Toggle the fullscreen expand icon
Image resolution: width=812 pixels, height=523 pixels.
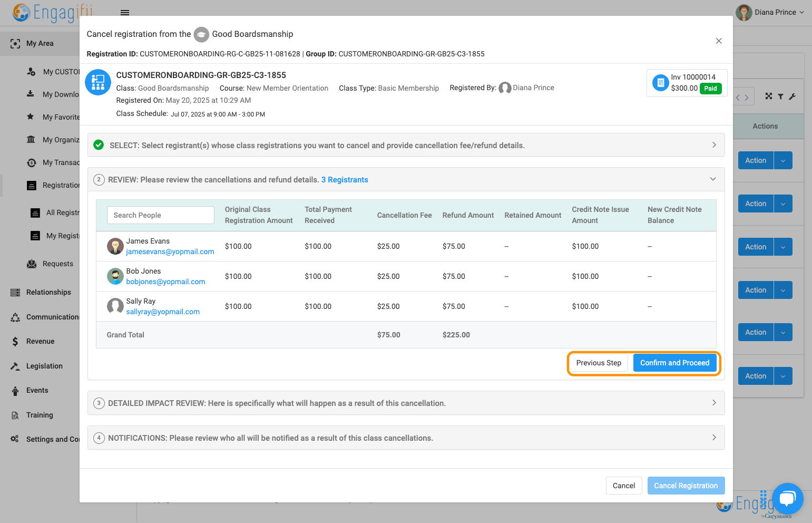point(769,96)
